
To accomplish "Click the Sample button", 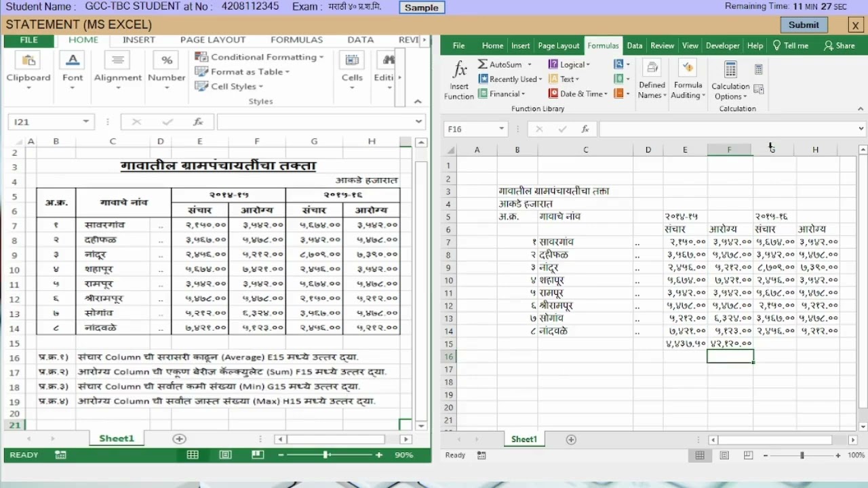I will point(421,7).
